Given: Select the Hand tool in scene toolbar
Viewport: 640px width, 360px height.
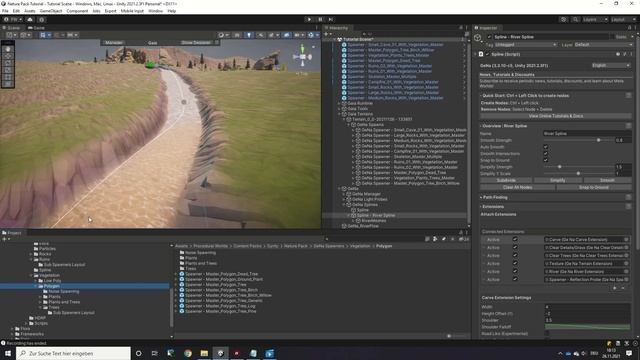Looking at the screenshot, I should point(8,49).
